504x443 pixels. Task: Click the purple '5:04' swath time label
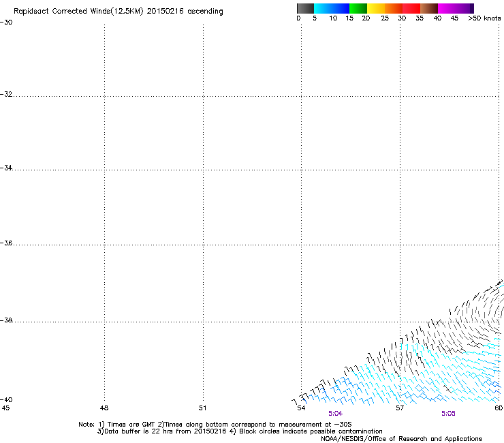335,414
